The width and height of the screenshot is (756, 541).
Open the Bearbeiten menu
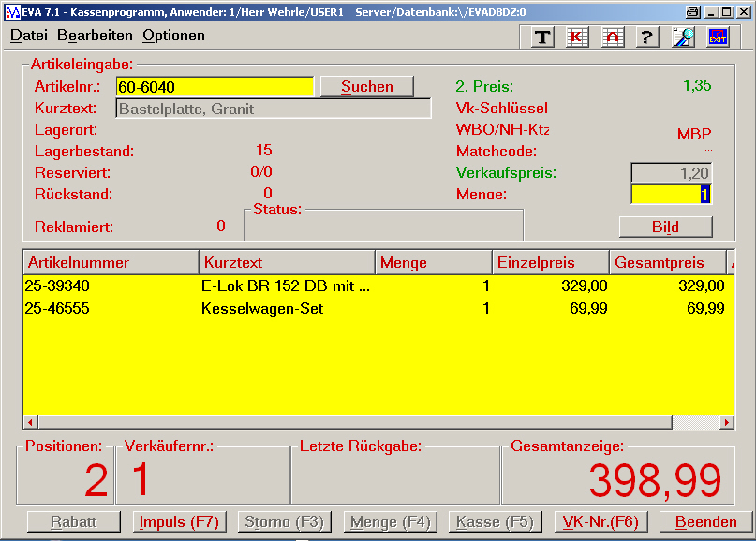pyautogui.click(x=95, y=36)
